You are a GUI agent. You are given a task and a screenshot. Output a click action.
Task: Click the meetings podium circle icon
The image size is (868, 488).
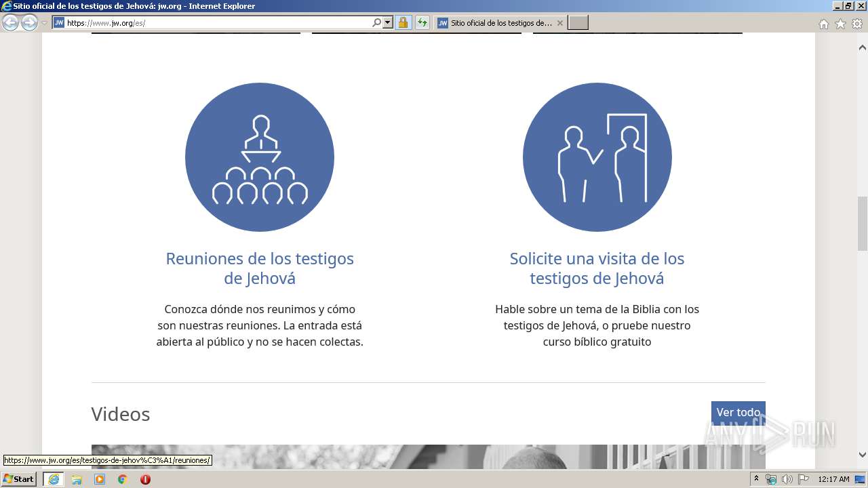(x=260, y=157)
